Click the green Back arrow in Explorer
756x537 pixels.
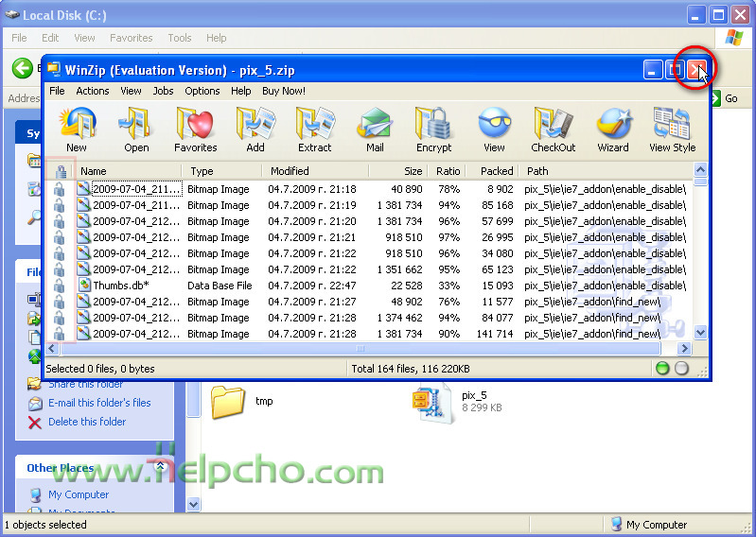click(22, 68)
